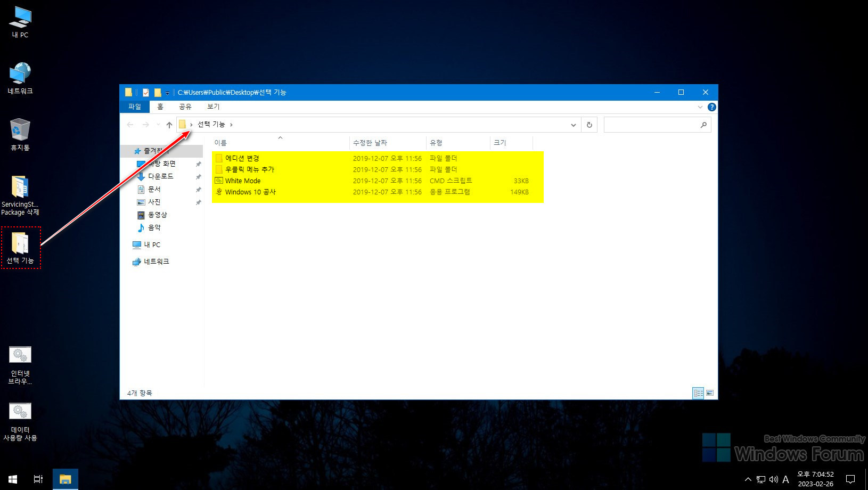Click the 149KB size of Windows 10 공사
Screen dimensions: 868x490
pos(519,192)
